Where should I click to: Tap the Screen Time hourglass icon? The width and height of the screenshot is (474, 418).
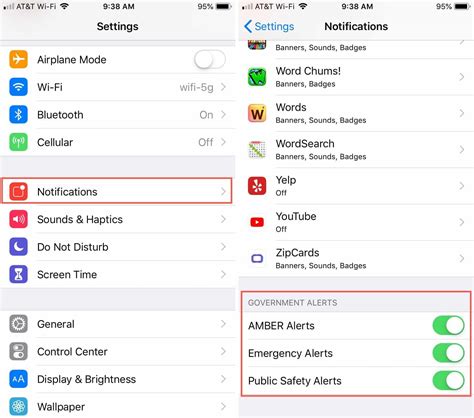[x=18, y=274]
